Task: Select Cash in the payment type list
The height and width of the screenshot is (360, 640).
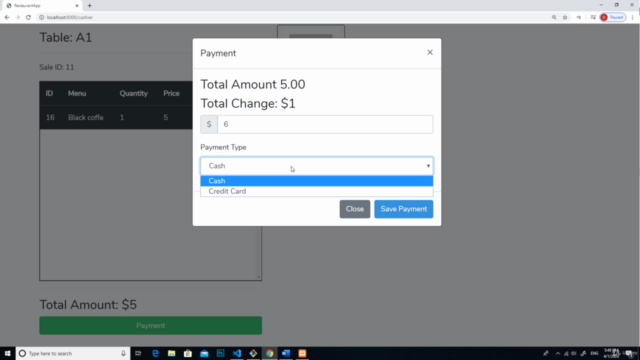Action: click(x=316, y=181)
